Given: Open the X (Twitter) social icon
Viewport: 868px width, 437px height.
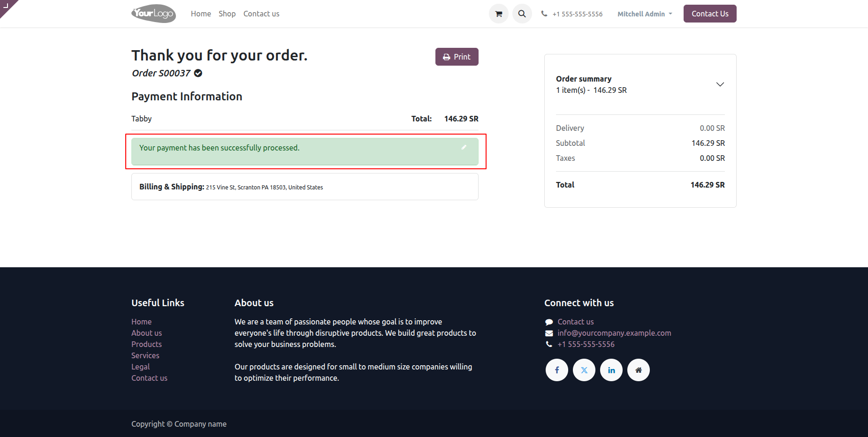Looking at the screenshot, I should [x=584, y=370].
